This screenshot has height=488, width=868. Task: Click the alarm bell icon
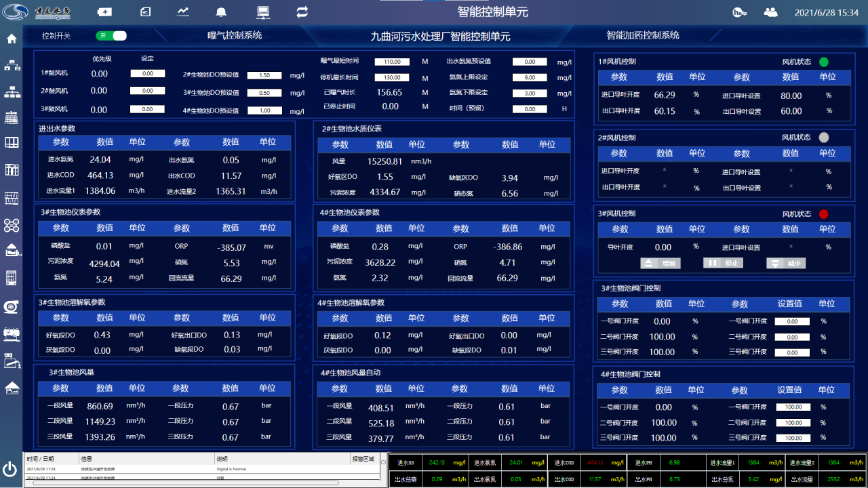[x=221, y=12]
